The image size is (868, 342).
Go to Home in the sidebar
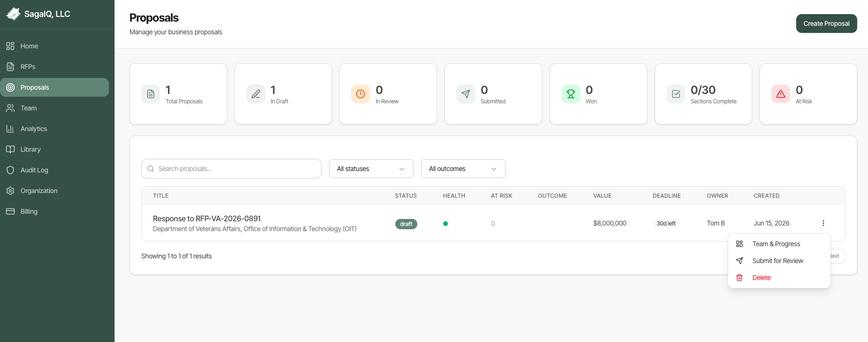[x=54, y=46]
